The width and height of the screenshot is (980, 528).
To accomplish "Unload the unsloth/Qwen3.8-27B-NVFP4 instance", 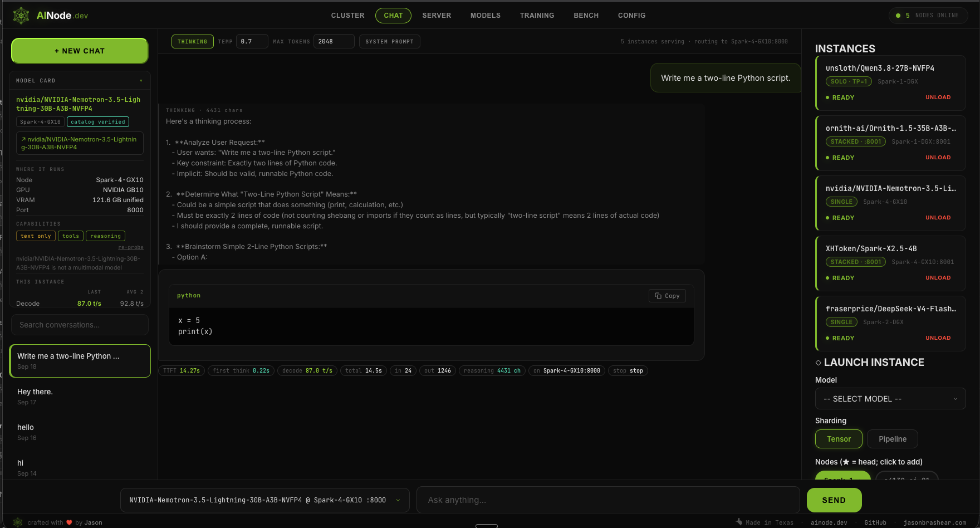I will pyautogui.click(x=938, y=97).
